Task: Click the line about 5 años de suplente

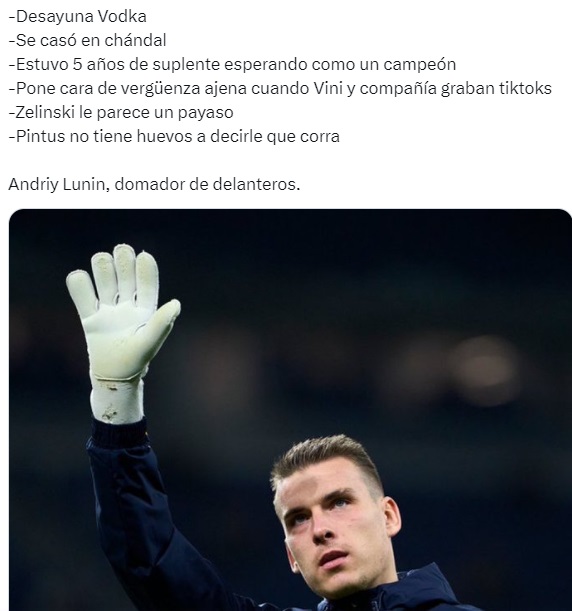Action: point(232,65)
